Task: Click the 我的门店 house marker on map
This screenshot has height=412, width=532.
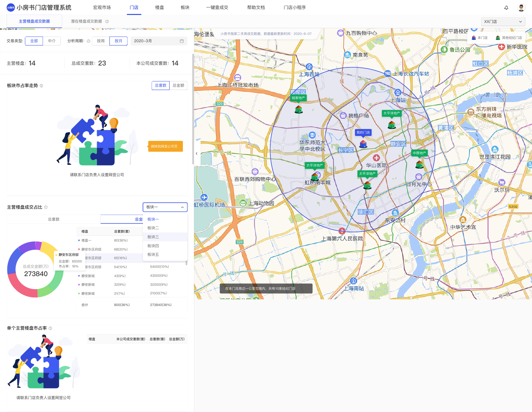Action: point(363,144)
